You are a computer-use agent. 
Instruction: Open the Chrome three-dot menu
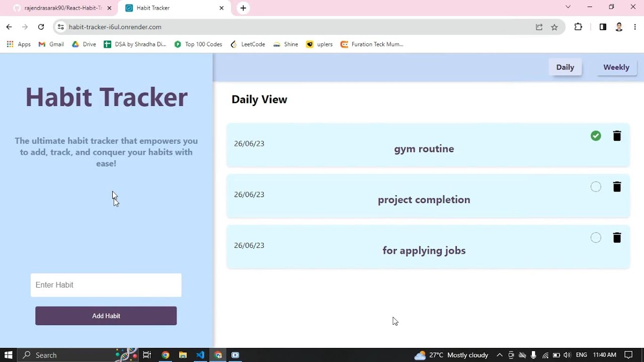pyautogui.click(x=635, y=27)
